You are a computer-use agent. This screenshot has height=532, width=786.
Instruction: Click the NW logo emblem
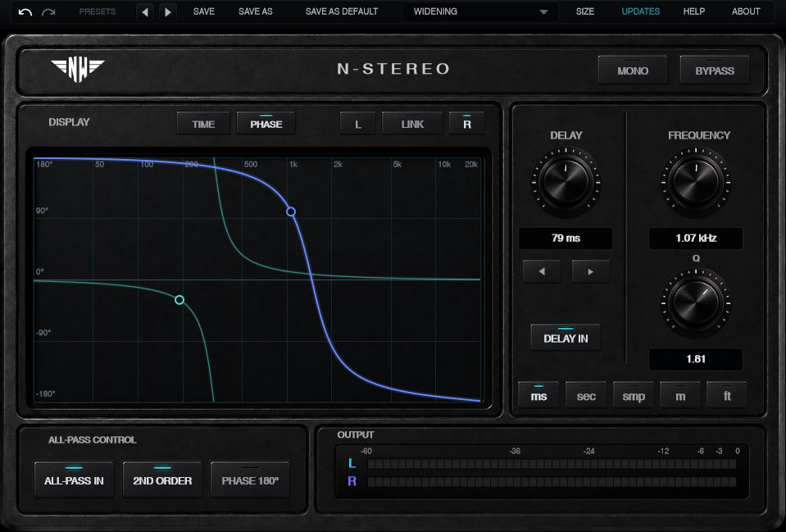(78, 70)
